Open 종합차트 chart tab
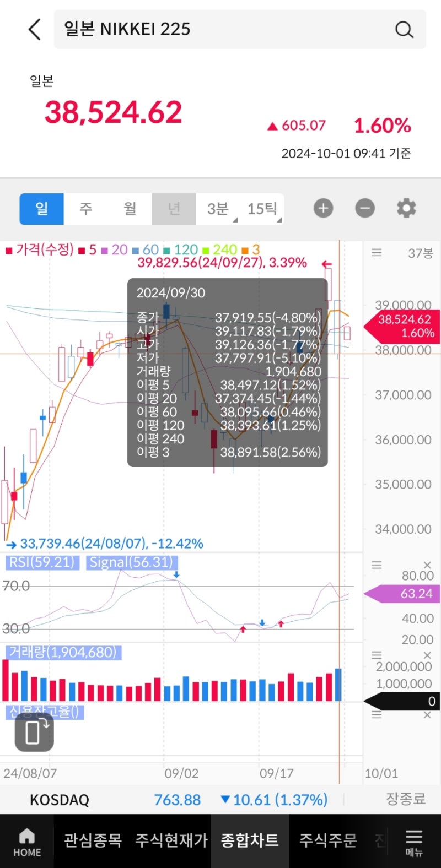441x868 pixels. [x=250, y=840]
